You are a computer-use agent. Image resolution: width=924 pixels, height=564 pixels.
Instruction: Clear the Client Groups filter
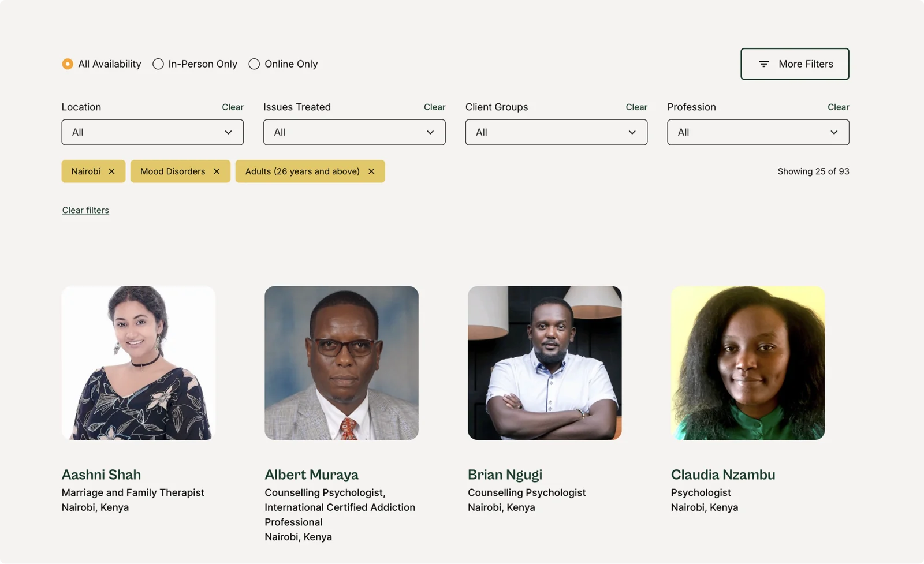tap(636, 107)
